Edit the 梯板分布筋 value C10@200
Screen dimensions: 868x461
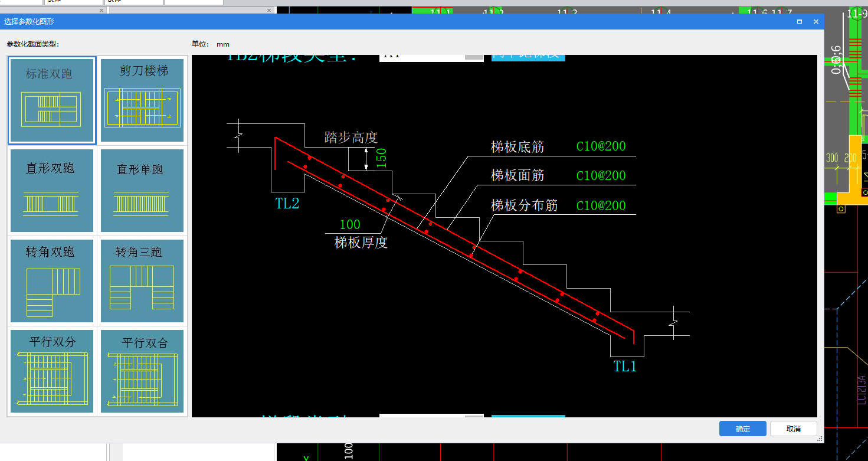pos(601,205)
